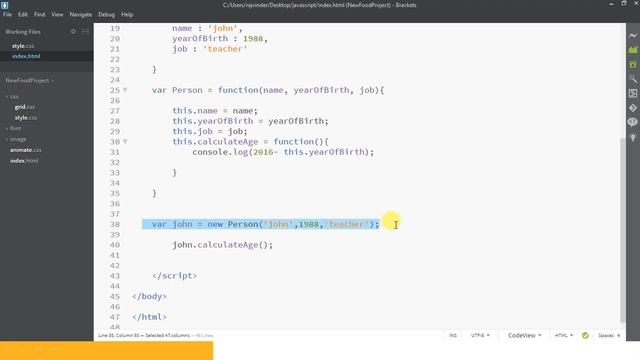Open the Working Files gear settings icon
The image size is (640, 360).
[x=73, y=31]
